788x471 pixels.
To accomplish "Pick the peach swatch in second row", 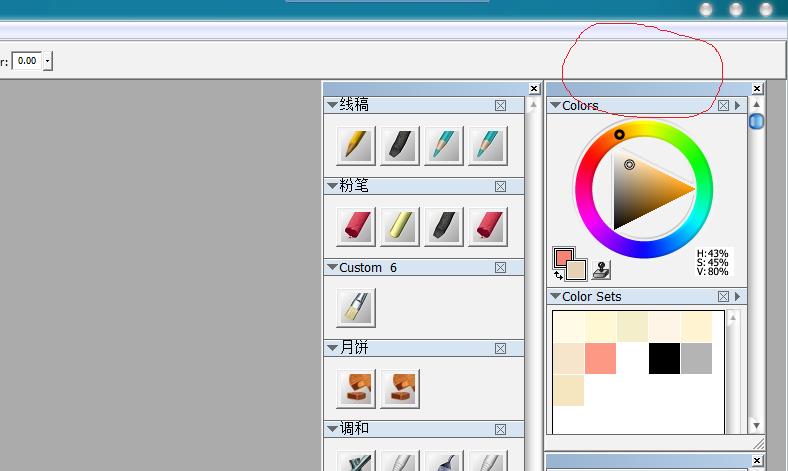I will coord(569,358).
